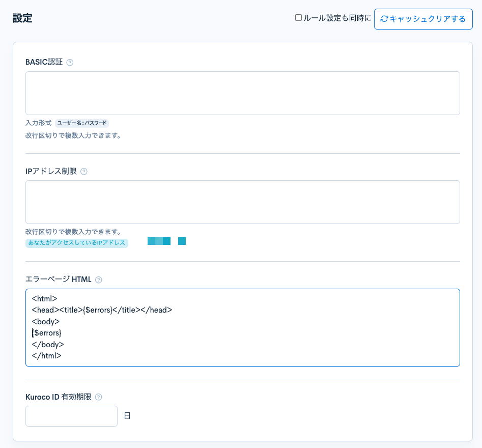Click the ユーザー名:パスワード format tag
Screen dimensions: 482x448
point(82,123)
